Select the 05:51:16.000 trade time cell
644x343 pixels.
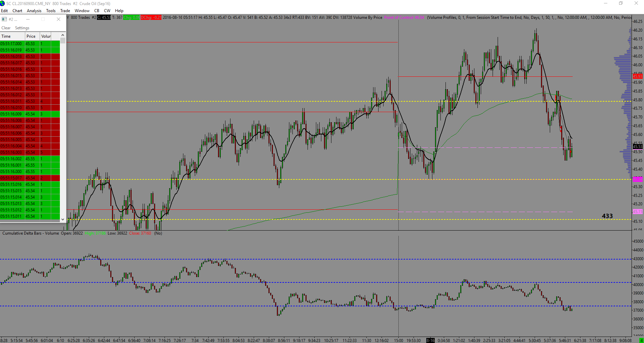12,172
